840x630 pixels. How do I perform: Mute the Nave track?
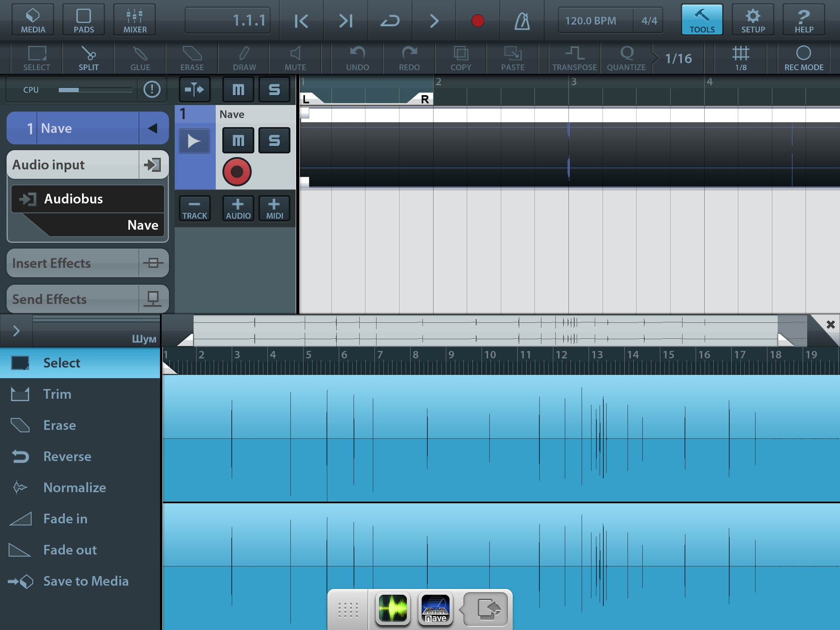[x=238, y=140]
